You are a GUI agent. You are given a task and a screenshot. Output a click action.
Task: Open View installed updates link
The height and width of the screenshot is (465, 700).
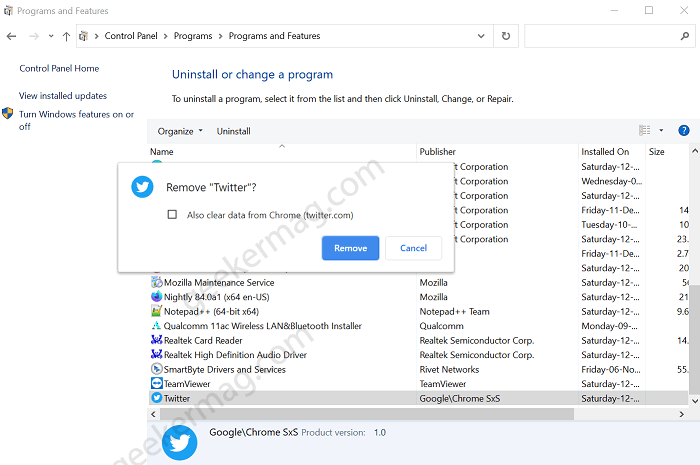(62, 95)
